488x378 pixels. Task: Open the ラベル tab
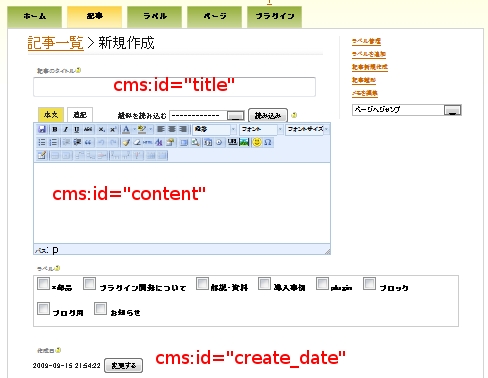coord(155,17)
